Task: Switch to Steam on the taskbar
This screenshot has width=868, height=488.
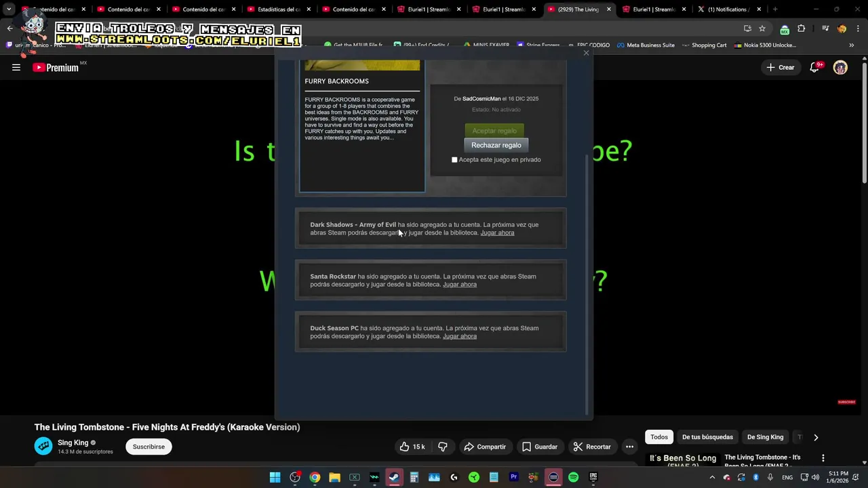Action: click(394, 477)
